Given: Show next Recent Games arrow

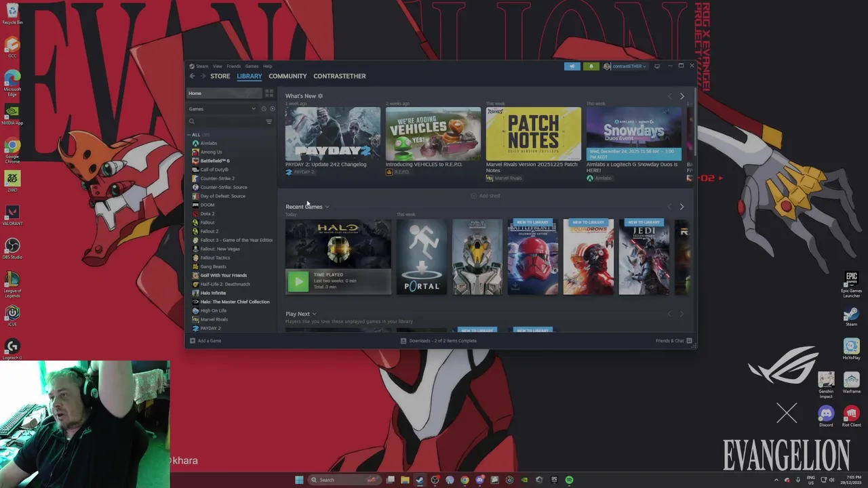Looking at the screenshot, I should 682,207.
